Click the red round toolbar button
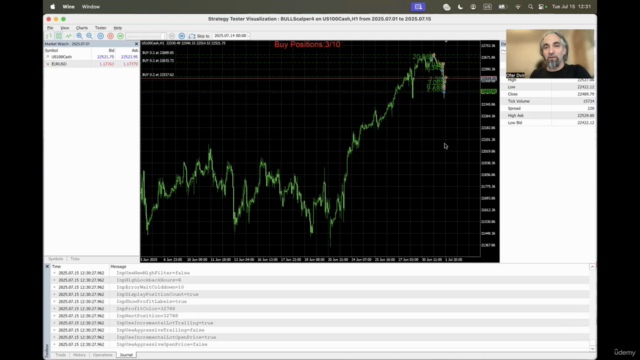The height and width of the screenshot is (360, 640). click(110, 36)
